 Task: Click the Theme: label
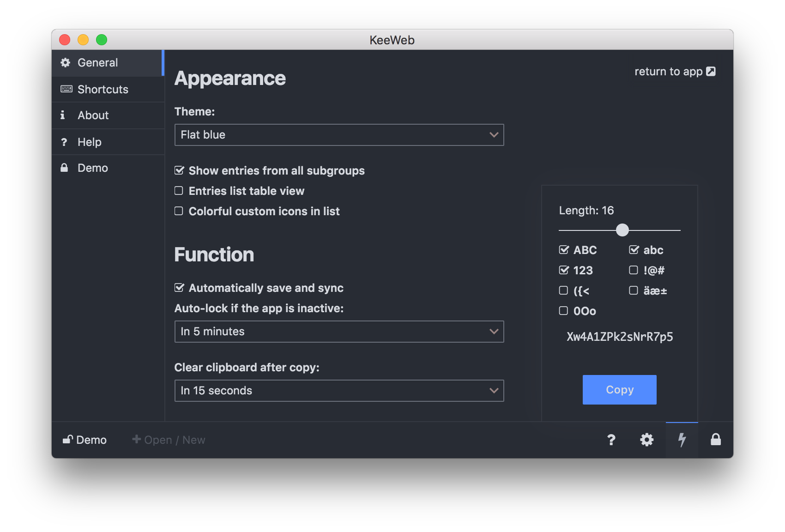(194, 112)
